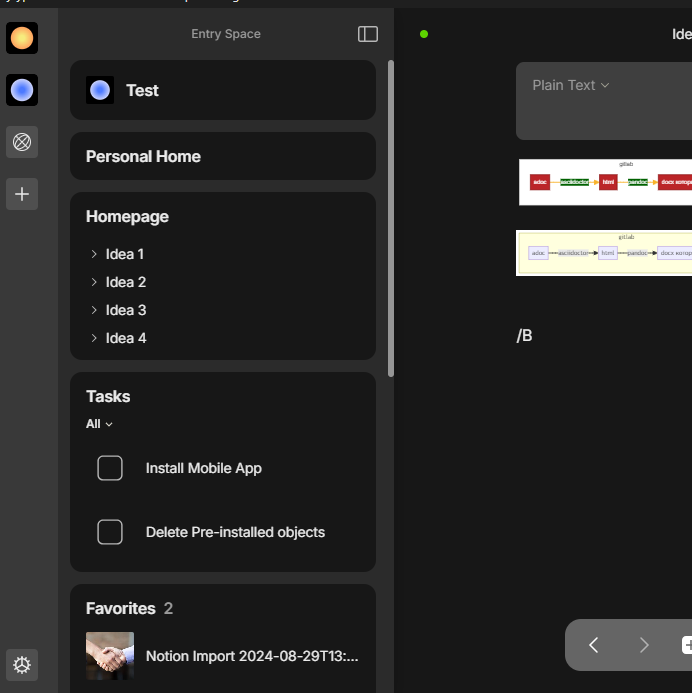This screenshot has width=692, height=693.
Task: Click the handshake thumbnail in Favorites
Action: point(110,656)
